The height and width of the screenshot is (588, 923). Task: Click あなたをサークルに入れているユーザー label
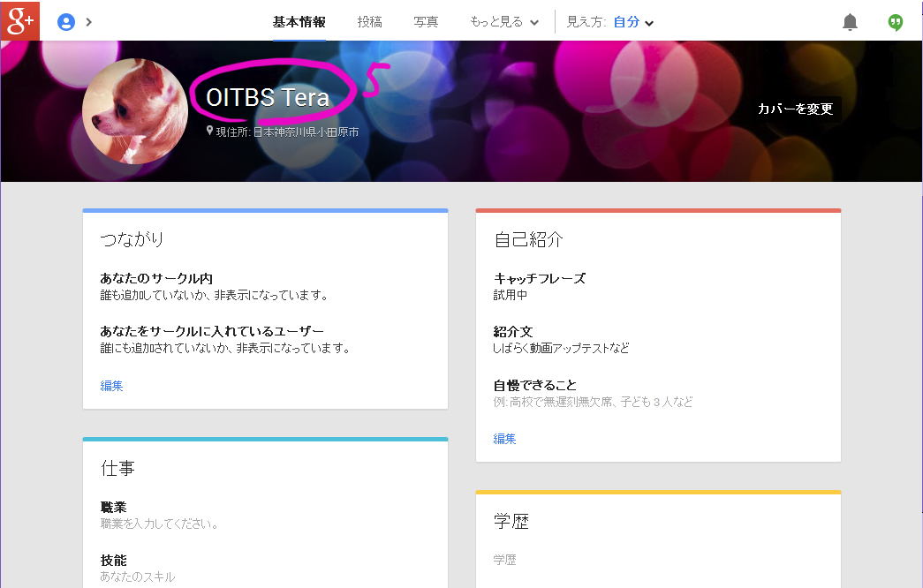coord(212,331)
